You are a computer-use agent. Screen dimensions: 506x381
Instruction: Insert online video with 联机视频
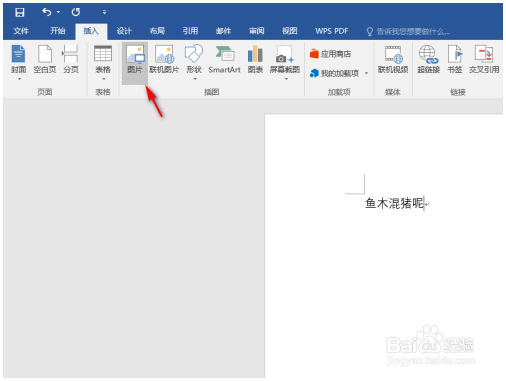coord(393,59)
